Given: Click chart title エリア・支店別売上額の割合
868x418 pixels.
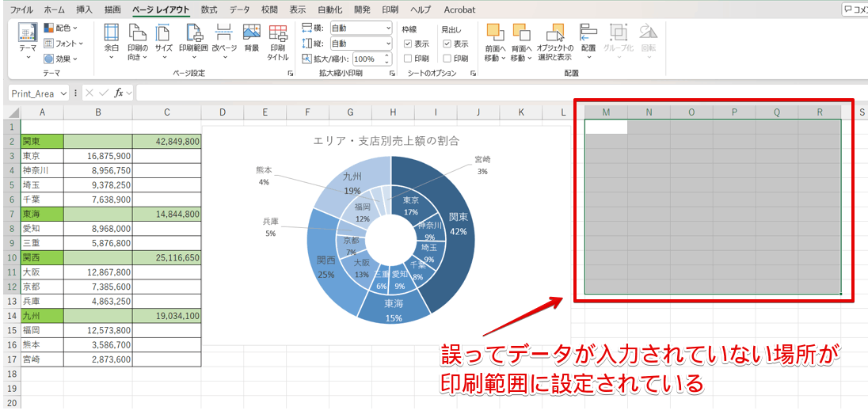Looking at the screenshot, I should 385,141.
